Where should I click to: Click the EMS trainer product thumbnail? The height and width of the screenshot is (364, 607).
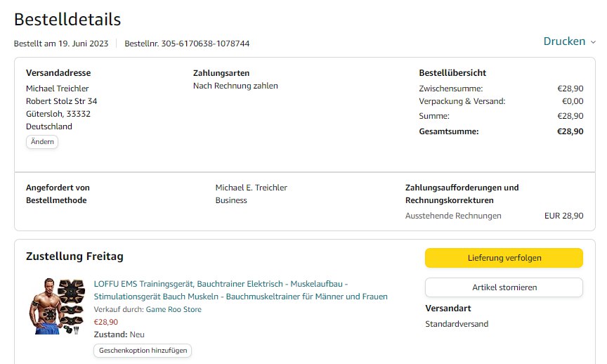point(56,306)
